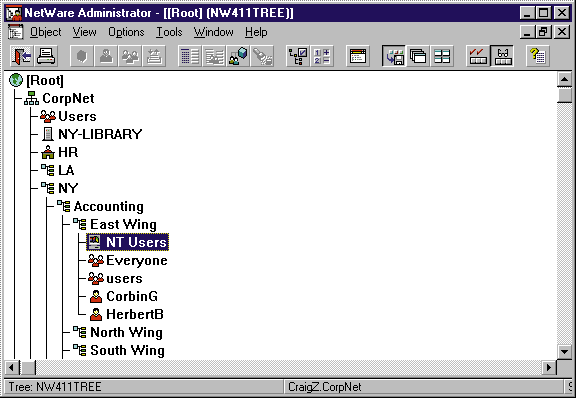The image size is (576, 398).
Task: Select the lowercase users group
Action: (115, 278)
